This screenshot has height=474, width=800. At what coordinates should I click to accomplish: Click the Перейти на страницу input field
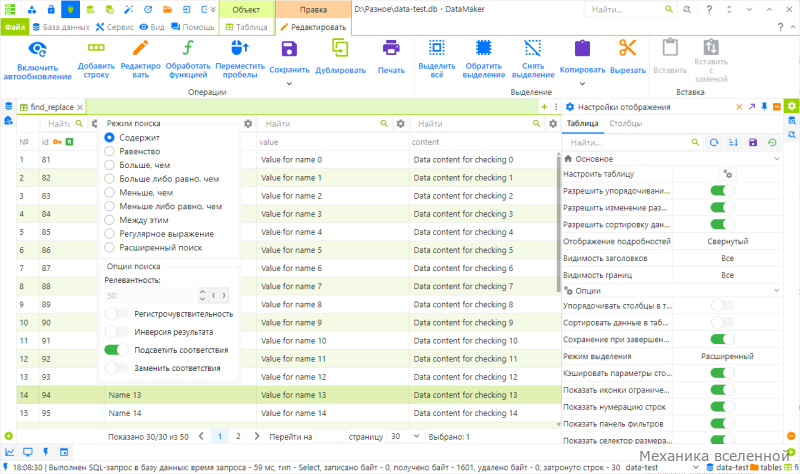[x=330, y=436]
